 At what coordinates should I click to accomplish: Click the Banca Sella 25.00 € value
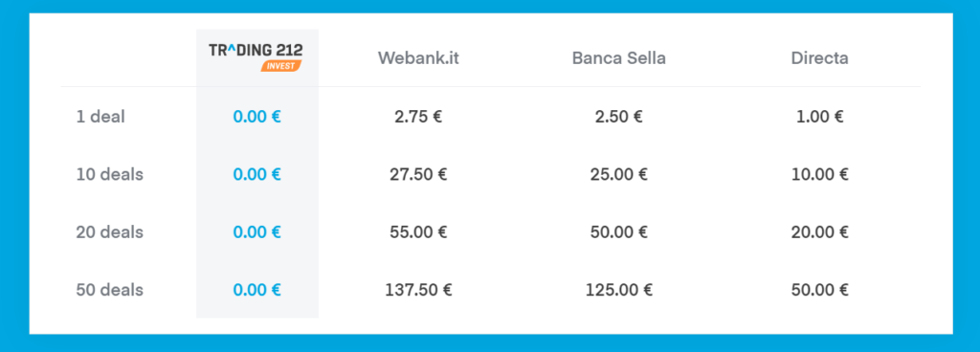[619, 174]
